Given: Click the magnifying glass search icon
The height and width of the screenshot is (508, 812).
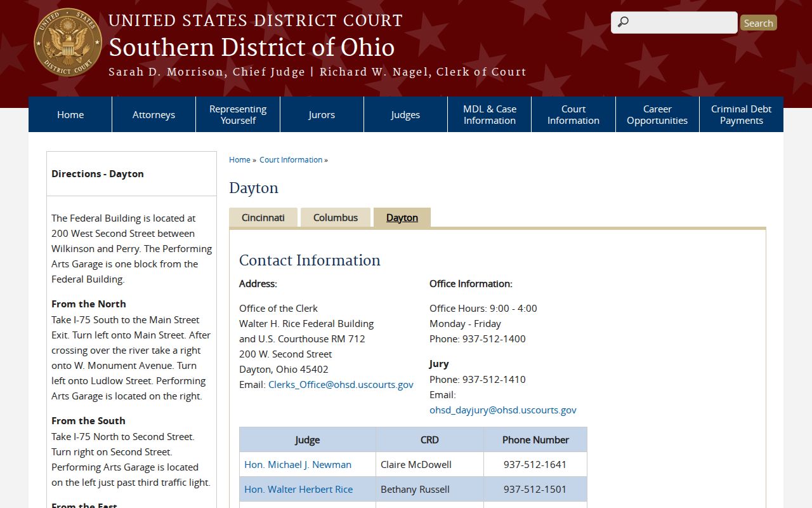Looking at the screenshot, I should tap(623, 22).
